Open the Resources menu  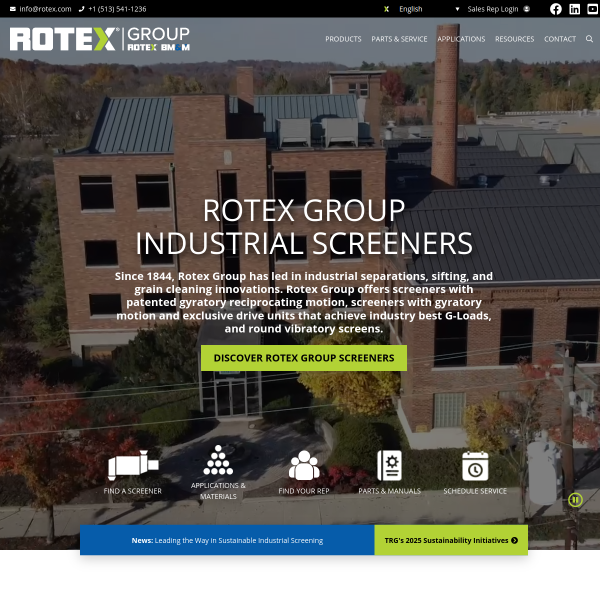coord(514,39)
